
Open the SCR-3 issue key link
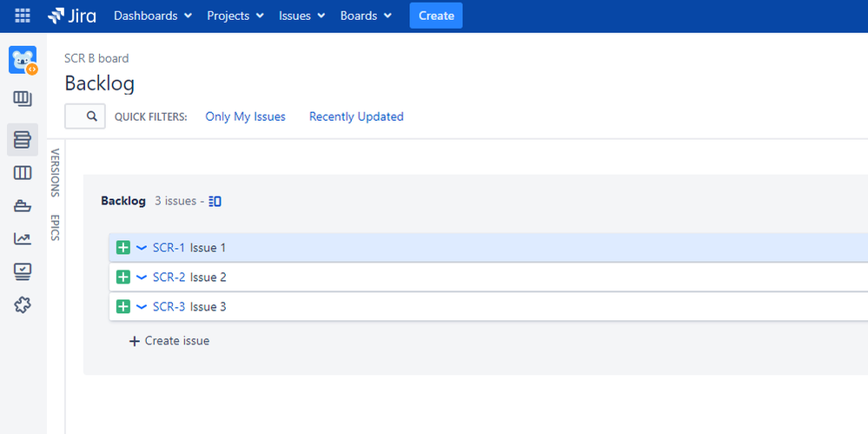pyautogui.click(x=169, y=306)
